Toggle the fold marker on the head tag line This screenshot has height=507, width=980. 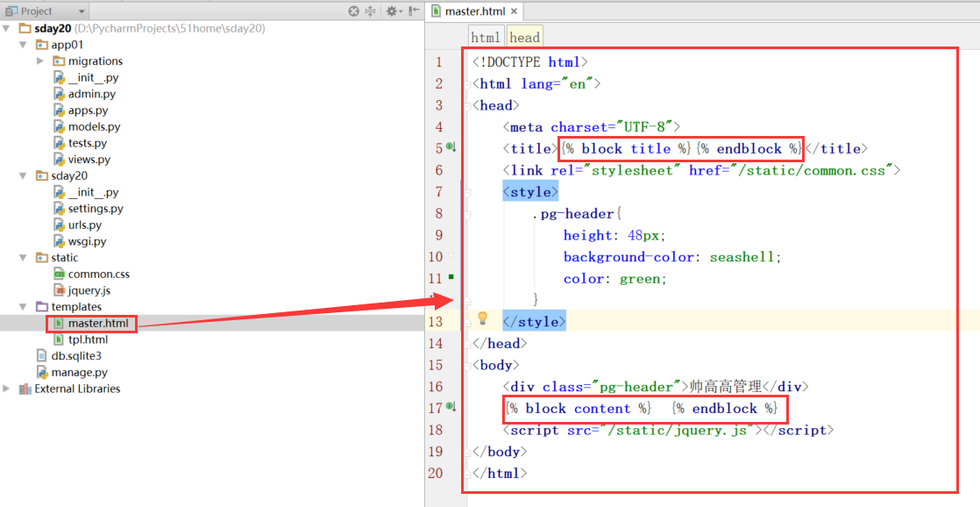tap(465, 105)
